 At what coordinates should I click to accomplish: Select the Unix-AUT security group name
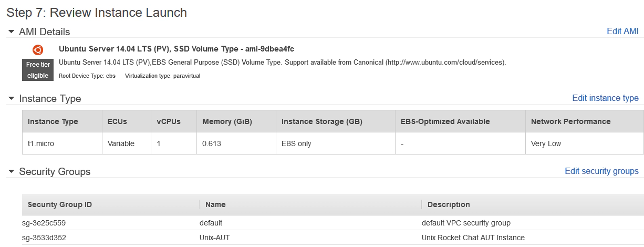click(x=214, y=238)
